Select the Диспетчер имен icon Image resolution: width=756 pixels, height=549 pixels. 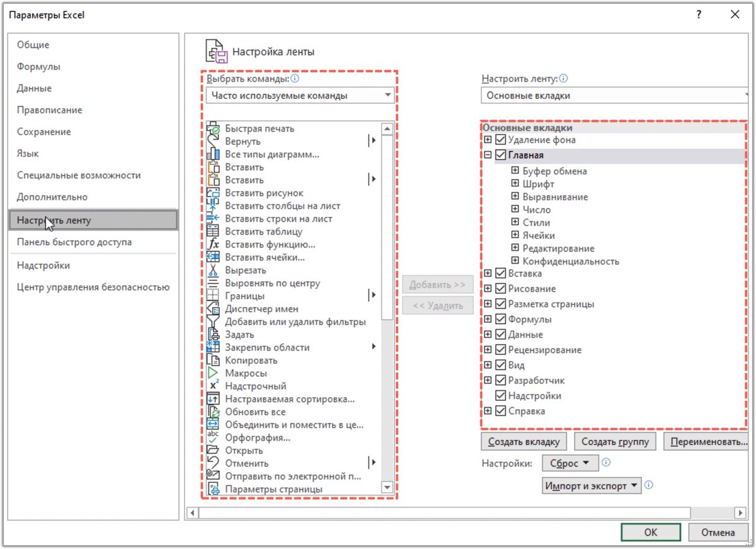[213, 309]
